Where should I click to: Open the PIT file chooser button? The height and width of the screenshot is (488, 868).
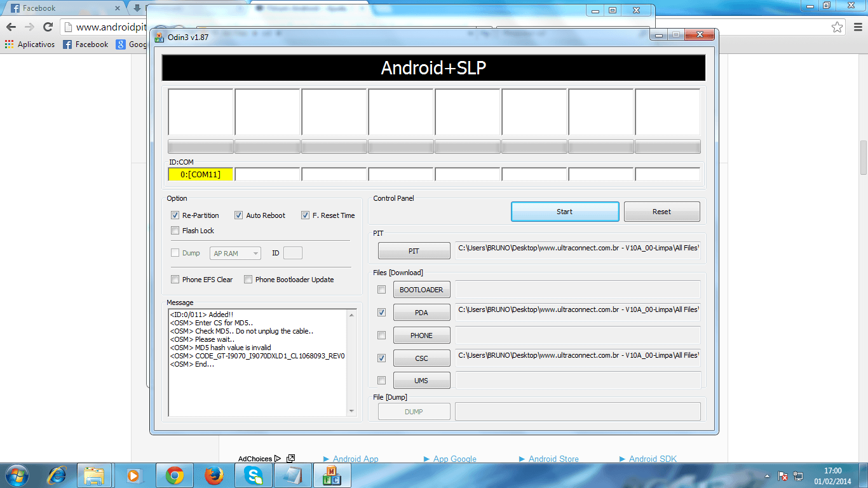tap(414, 251)
